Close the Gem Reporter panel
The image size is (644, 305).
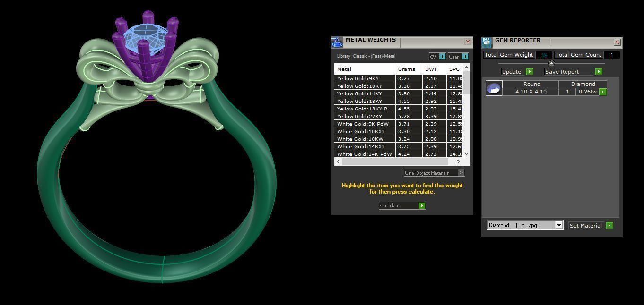(617, 42)
